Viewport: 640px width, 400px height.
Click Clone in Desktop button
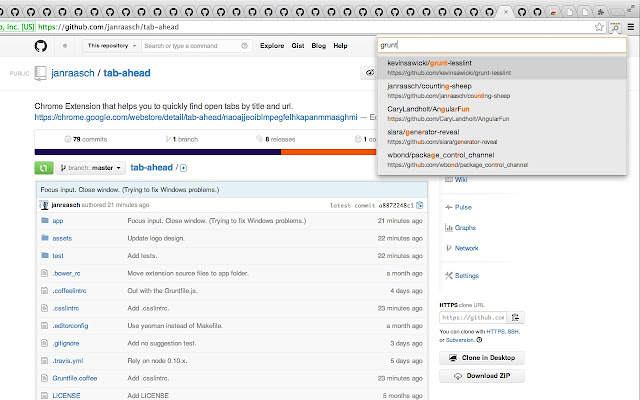482,358
